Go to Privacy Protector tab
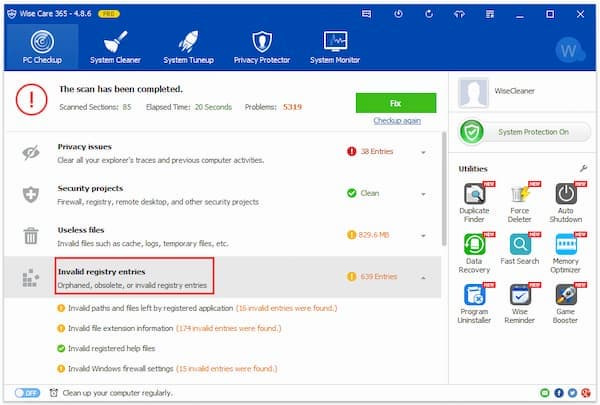600x405 pixels. pyautogui.click(x=262, y=47)
